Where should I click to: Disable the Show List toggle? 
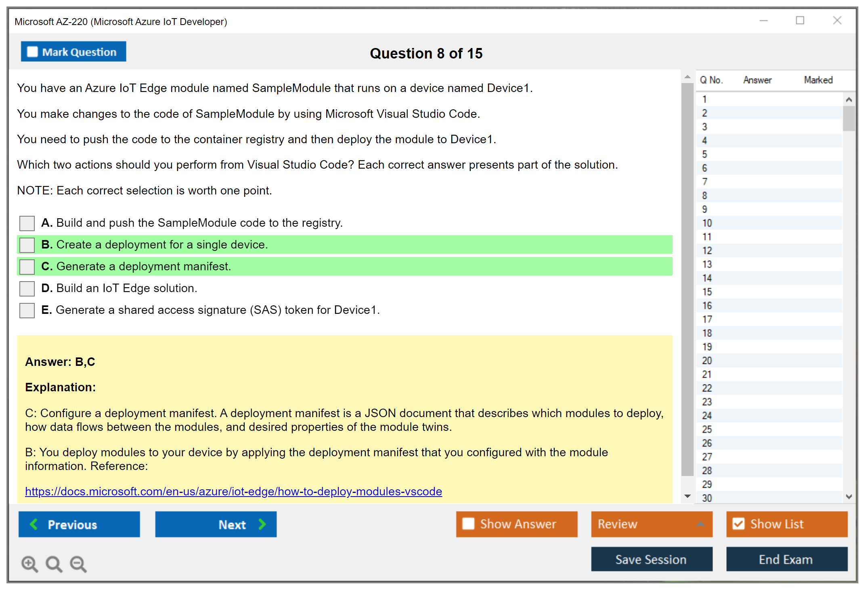(786, 524)
